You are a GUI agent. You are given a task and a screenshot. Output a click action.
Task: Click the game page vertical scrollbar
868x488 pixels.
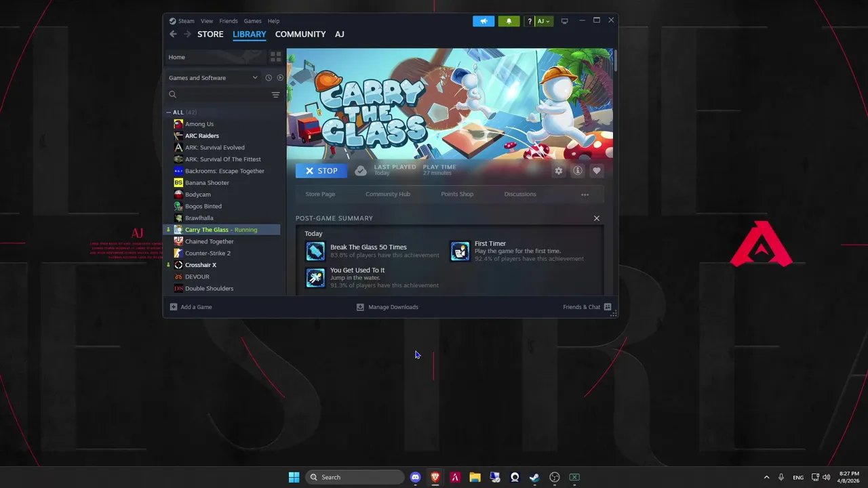pyautogui.click(x=616, y=60)
